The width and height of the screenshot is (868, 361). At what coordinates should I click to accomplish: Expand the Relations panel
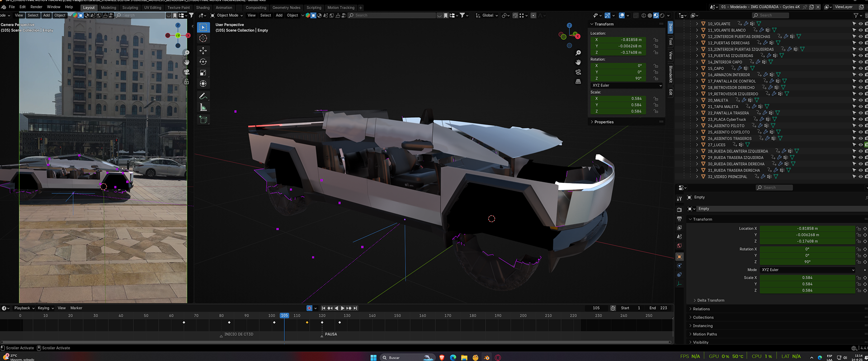click(701, 309)
